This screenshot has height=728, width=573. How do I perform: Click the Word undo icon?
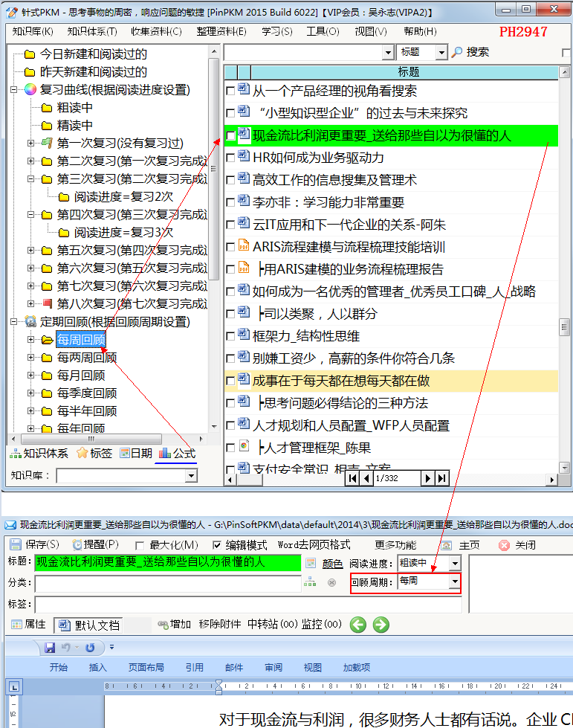pyautogui.click(x=65, y=647)
